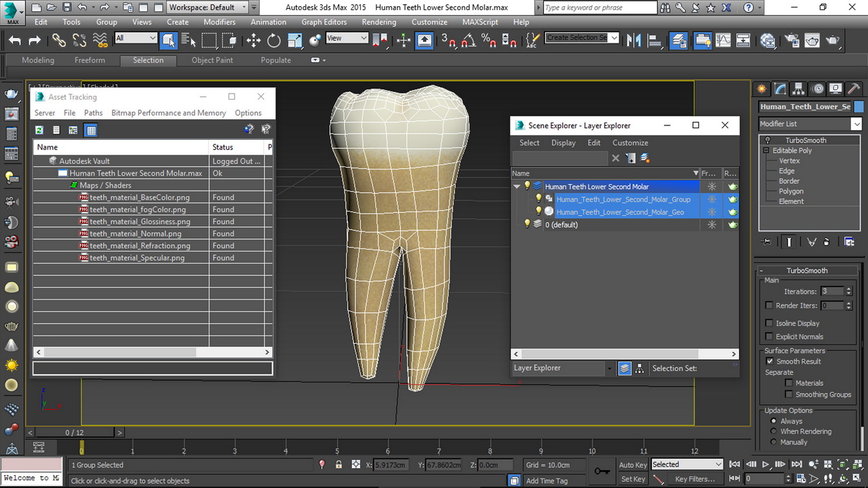Click the Select and Rotate tool

pos(274,41)
